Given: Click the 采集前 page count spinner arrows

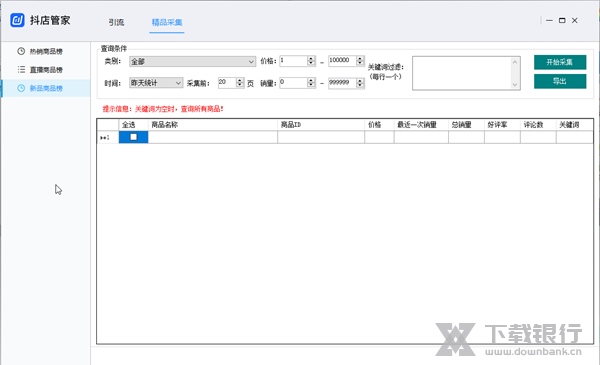Looking at the screenshot, I should 240,82.
